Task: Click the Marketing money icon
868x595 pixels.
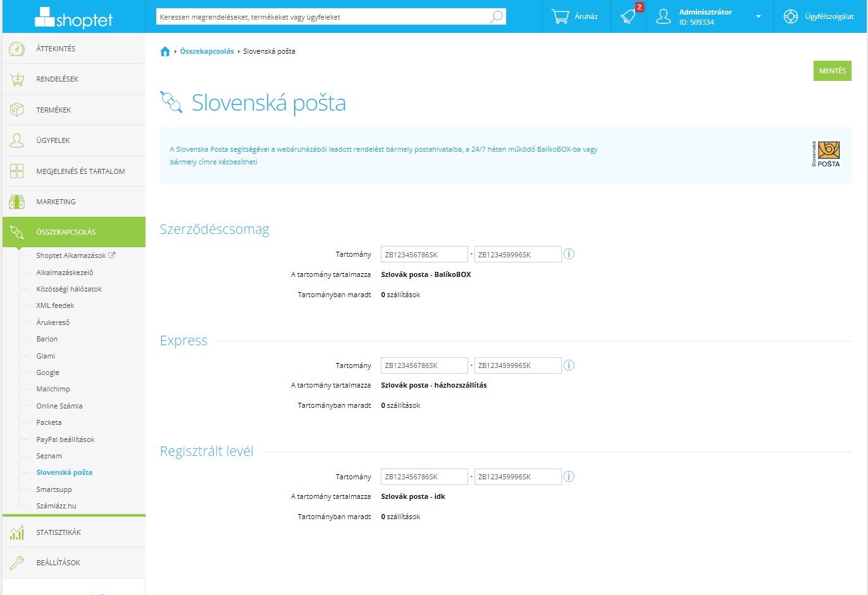Action: 17,202
